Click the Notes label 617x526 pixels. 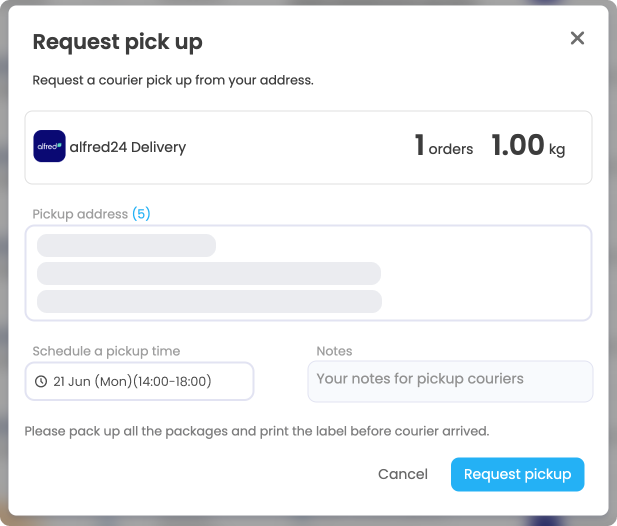334,351
